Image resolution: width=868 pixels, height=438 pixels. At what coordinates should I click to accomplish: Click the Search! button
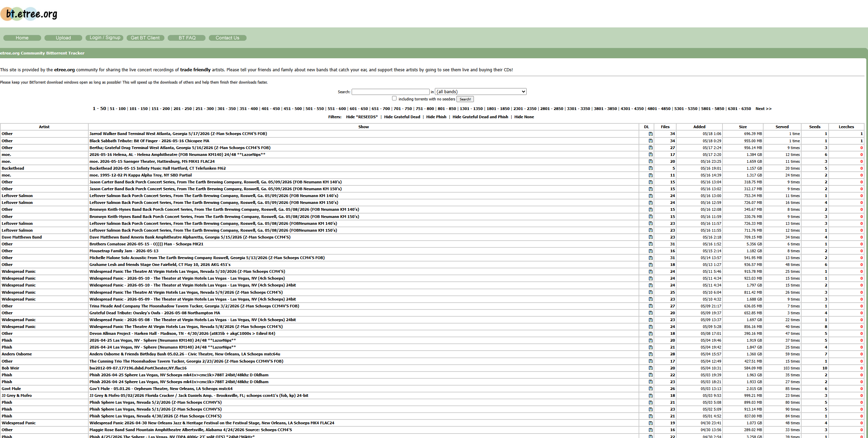click(x=465, y=99)
